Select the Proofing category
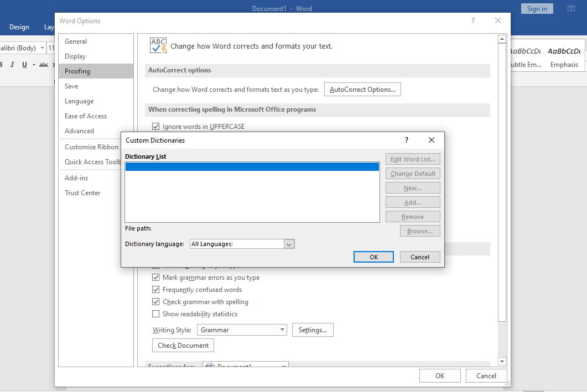 (96, 71)
